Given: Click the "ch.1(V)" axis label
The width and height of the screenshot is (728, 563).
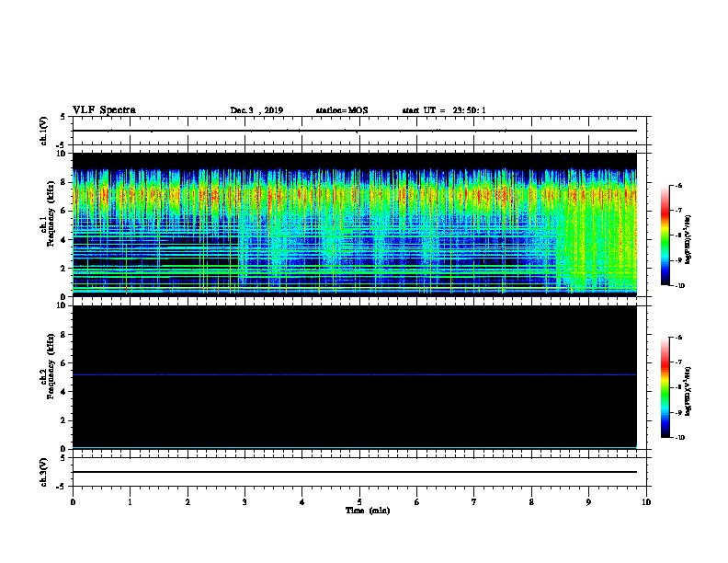Looking at the screenshot, I should coord(44,131).
